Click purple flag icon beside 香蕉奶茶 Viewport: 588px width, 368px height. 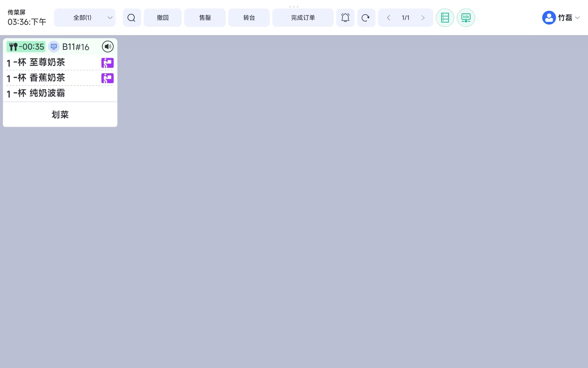(108, 78)
